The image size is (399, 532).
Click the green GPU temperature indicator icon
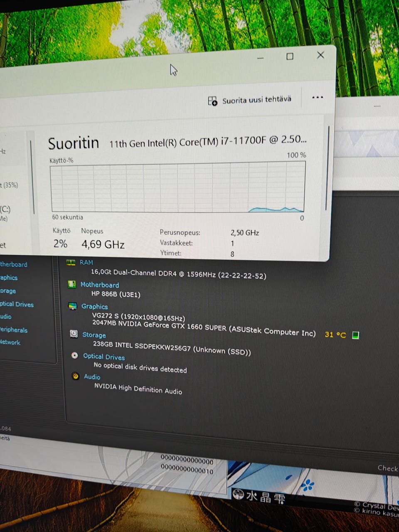(x=355, y=335)
